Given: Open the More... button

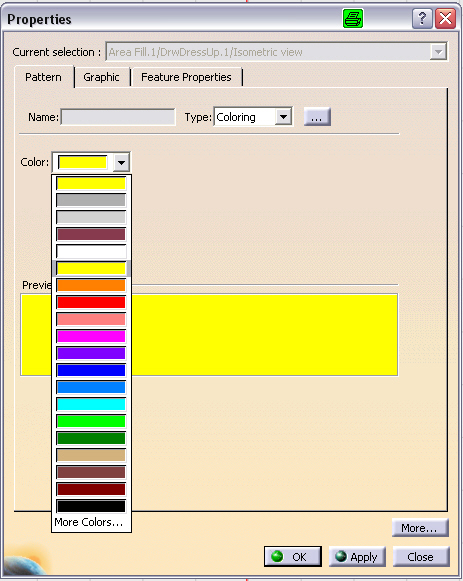Looking at the screenshot, I should tap(420, 528).
